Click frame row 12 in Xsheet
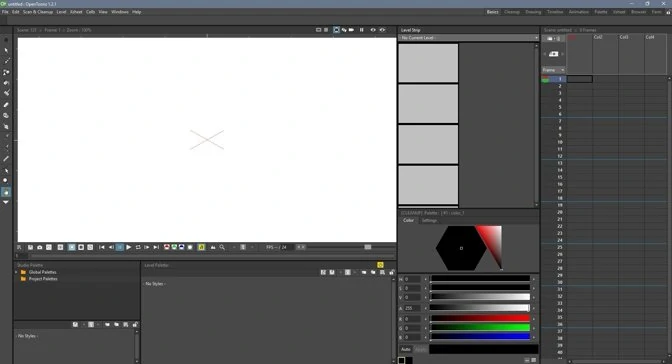Image resolution: width=672 pixels, height=364 pixels. tap(560, 156)
